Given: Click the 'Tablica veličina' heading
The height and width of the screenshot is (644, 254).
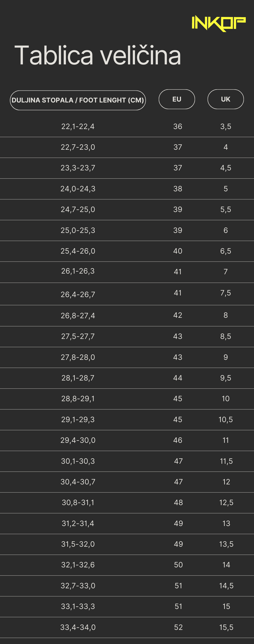Looking at the screenshot, I should (x=98, y=55).
